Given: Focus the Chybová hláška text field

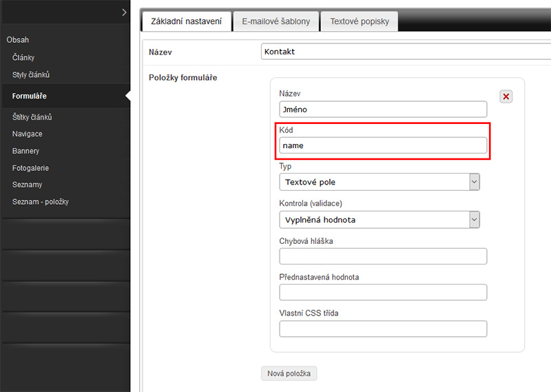Looking at the screenshot, I should (383, 257).
